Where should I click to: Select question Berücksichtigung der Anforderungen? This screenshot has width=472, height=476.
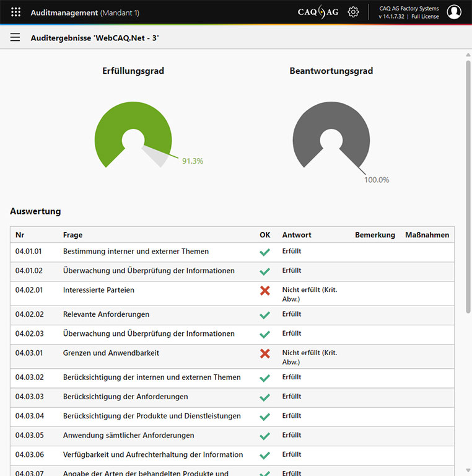126,397
